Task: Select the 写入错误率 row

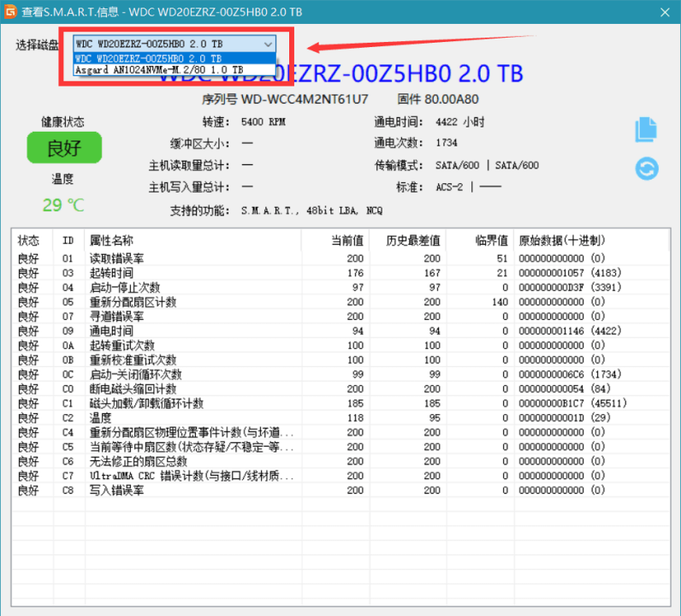Action: 340,490
